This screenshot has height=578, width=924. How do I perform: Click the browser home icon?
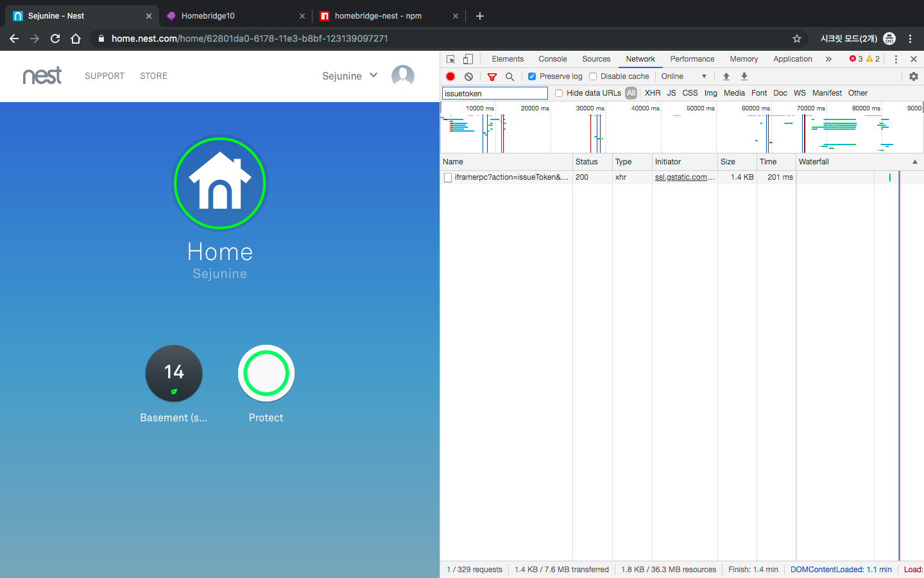click(76, 39)
